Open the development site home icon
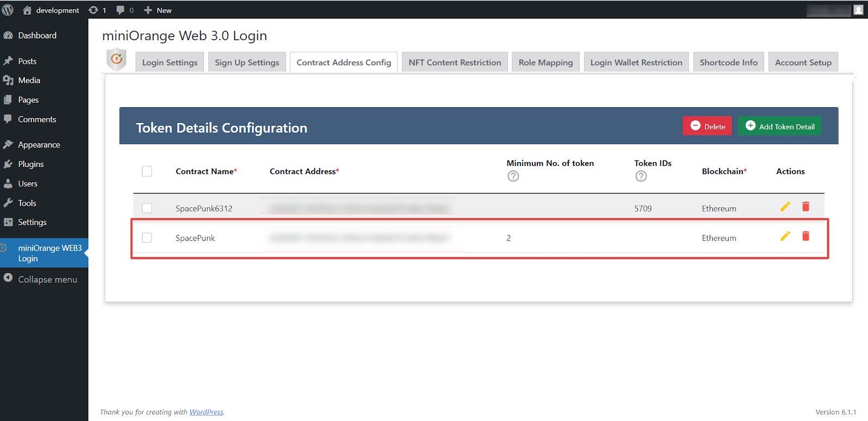The image size is (868, 421). [x=27, y=10]
